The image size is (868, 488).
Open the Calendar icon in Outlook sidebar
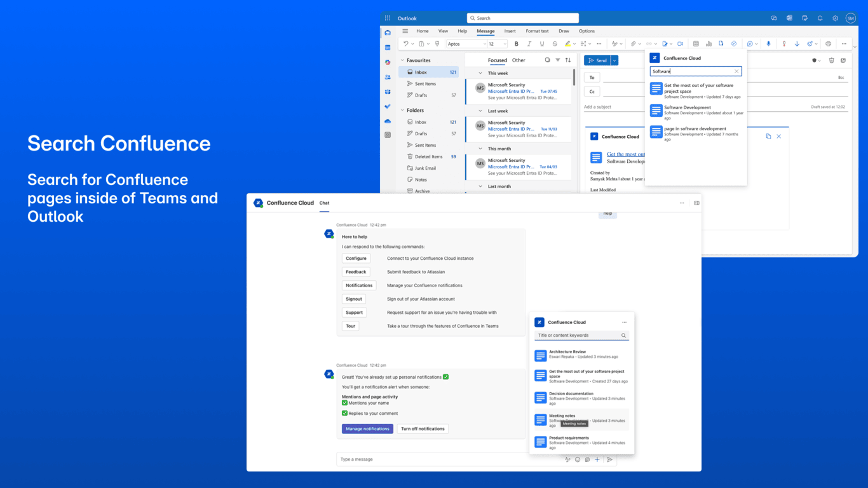[x=388, y=48]
